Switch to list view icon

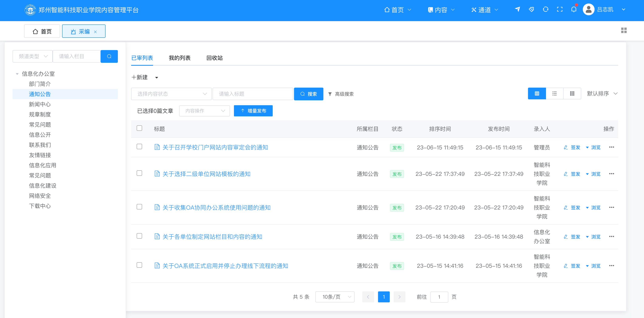point(554,94)
